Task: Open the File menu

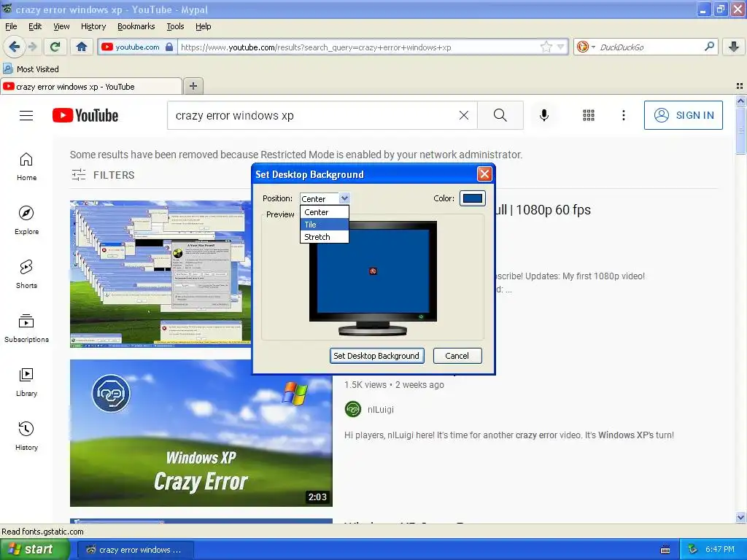Action: coord(11,26)
